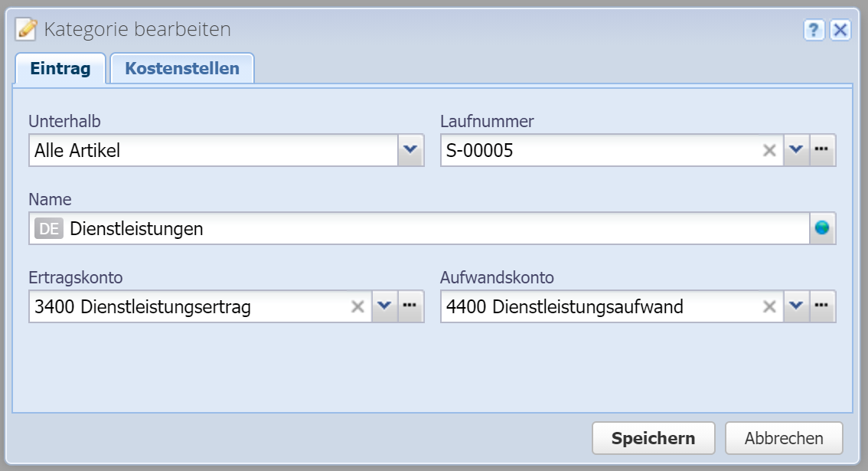
Task: Open Laufnummer ellipsis browse button
Action: 823,151
